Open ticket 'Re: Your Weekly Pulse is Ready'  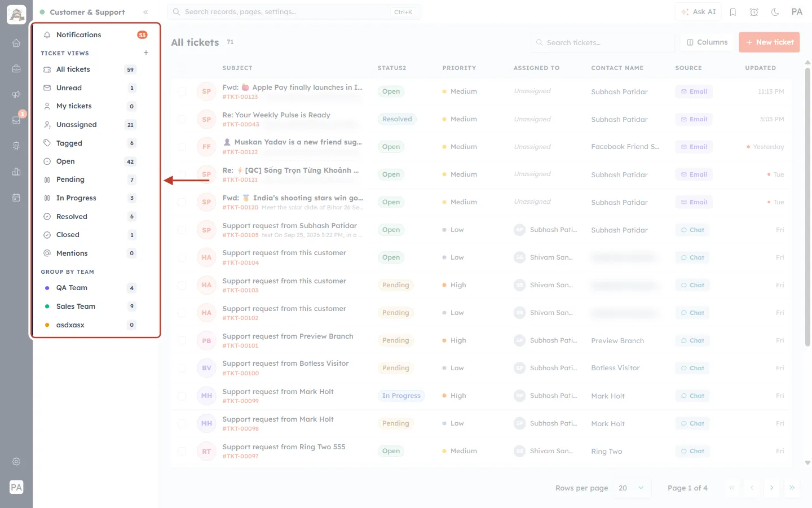[x=276, y=115]
